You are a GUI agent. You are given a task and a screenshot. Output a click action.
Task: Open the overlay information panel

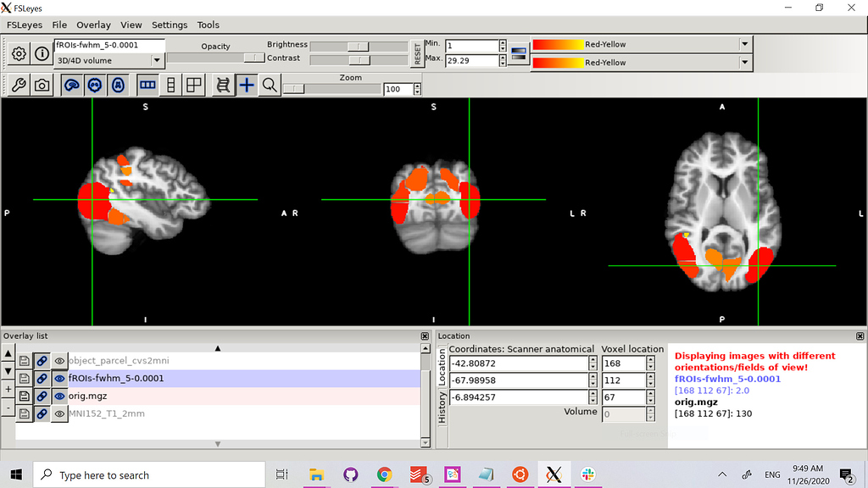click(x=41, y=53)
